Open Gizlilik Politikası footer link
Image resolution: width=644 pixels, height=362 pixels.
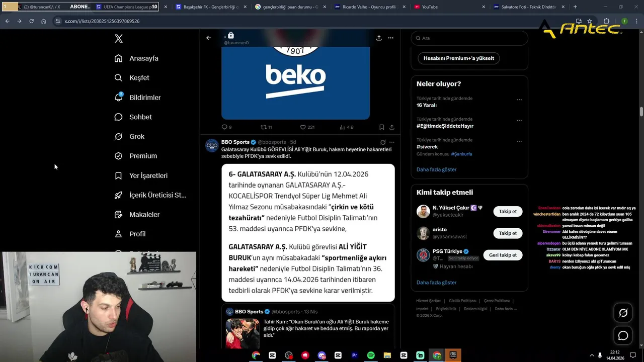462,301
